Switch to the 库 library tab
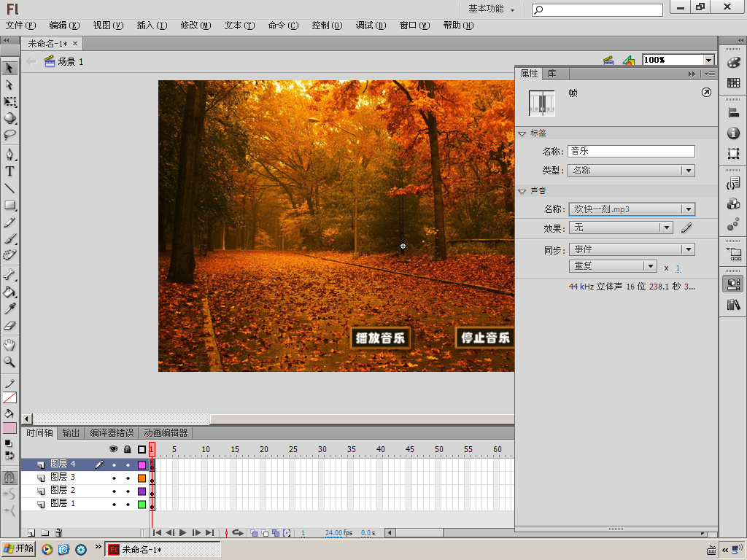Viewport: 747px width, 560px height. [x=551, y=74]
